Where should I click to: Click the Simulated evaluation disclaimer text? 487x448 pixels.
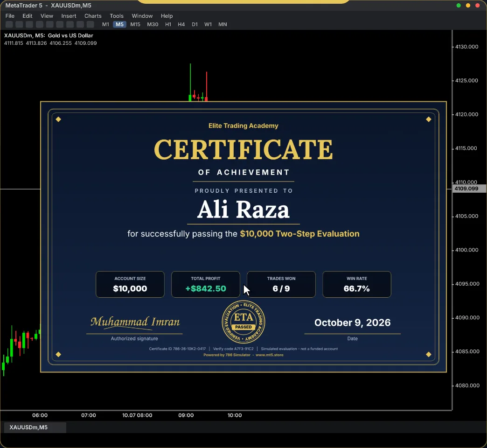pyautogui.click(x=299, y=349)
